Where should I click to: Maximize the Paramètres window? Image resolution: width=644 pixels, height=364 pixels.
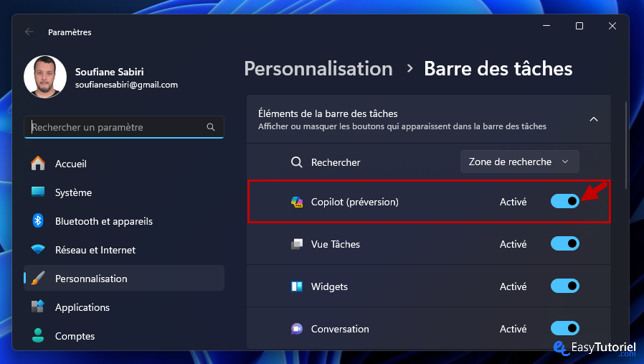579,26
